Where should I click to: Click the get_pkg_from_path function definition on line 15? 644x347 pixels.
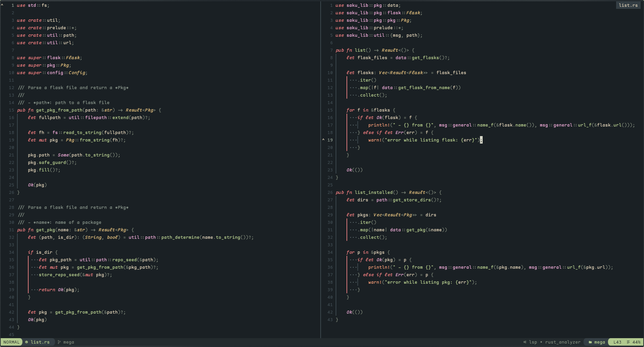[x=89, y=110]
